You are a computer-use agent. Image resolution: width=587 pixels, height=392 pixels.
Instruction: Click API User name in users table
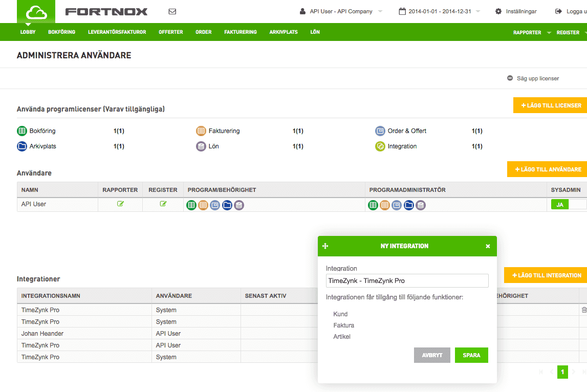(34, 204)
